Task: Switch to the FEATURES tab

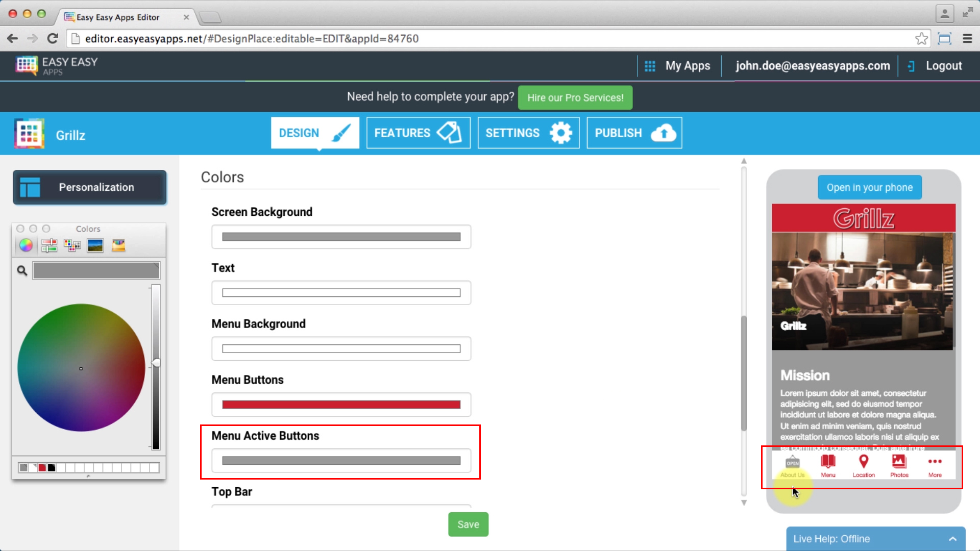Action: [x=418, y=133]
